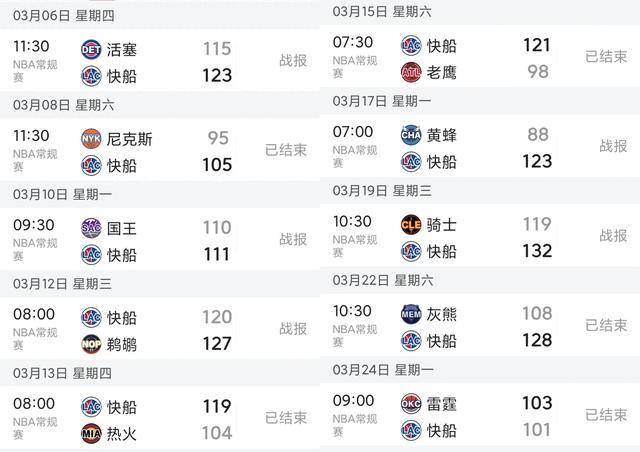Image resolution: width=640 pixels, height=452 pixels.
Task: Click 已结束 status for 尼克斯 game
Action: coord(285,150)
